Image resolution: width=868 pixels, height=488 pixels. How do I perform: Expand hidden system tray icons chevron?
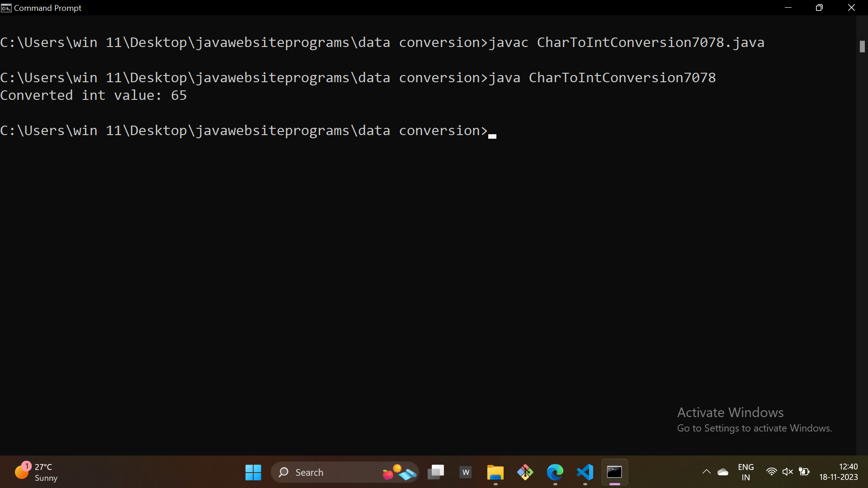pyautogui.click(x=706, y=472)
